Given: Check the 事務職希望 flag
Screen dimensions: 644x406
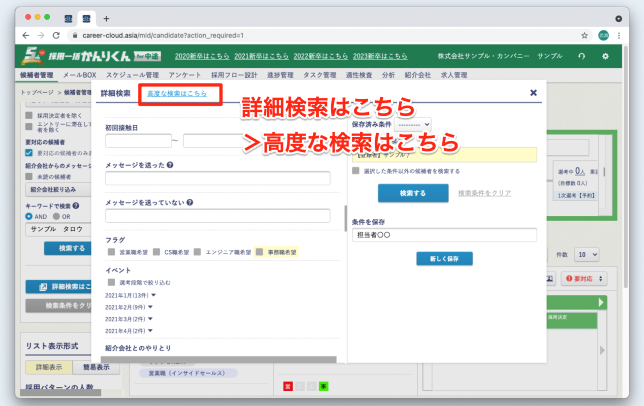Looking at the screenshot, I should (x=260, y=252).
